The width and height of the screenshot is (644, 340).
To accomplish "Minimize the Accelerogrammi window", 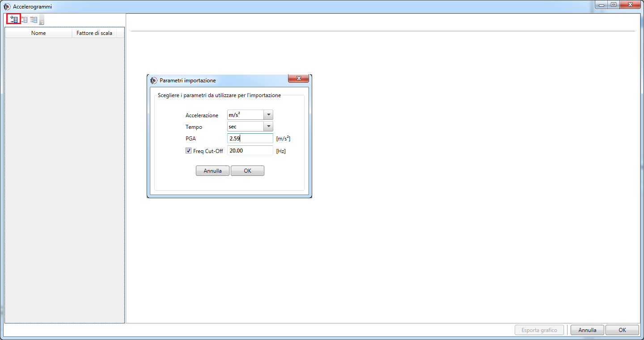I will (x=602, y=5).
